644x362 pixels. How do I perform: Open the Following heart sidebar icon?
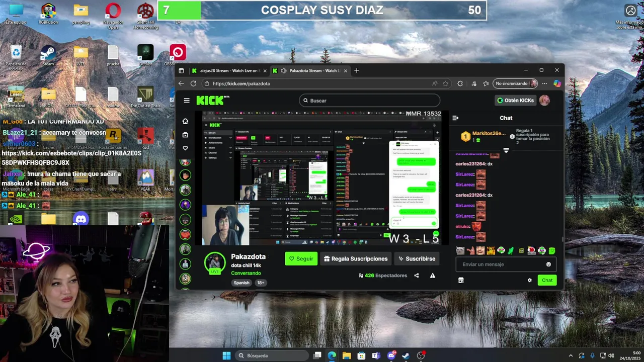tap(185, 148)
